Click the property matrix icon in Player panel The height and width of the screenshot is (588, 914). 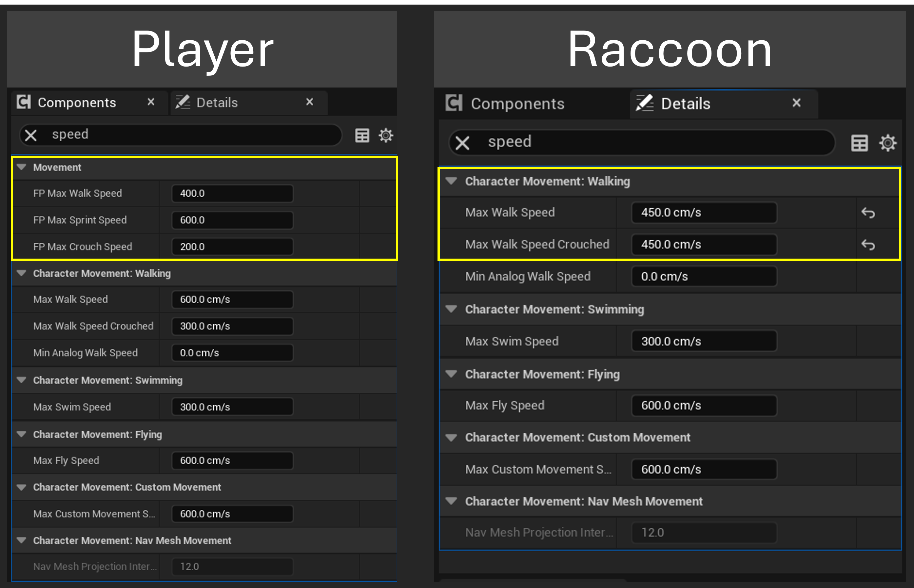tap(362, 135)
